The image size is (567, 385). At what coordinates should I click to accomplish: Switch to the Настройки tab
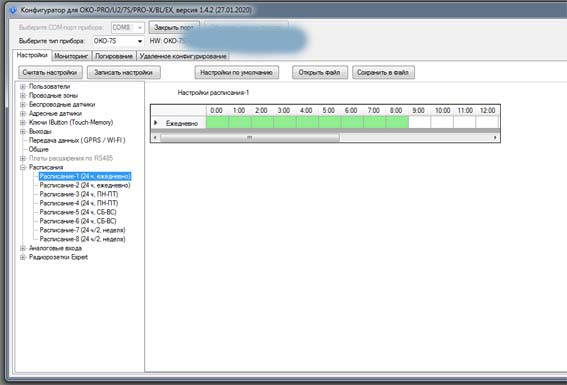pyautogui.click(x=32, y=55)
